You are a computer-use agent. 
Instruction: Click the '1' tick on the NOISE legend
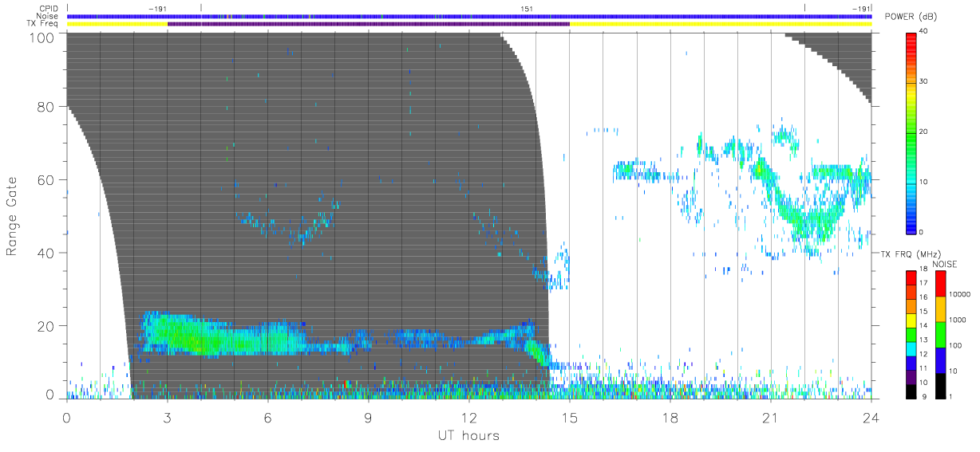(x=950, y=396)
